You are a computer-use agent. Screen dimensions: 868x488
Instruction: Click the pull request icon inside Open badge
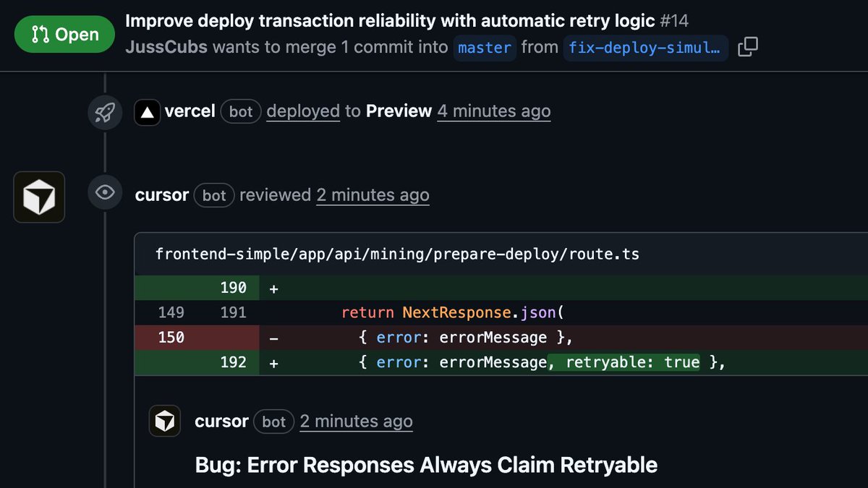click(42, 34)
